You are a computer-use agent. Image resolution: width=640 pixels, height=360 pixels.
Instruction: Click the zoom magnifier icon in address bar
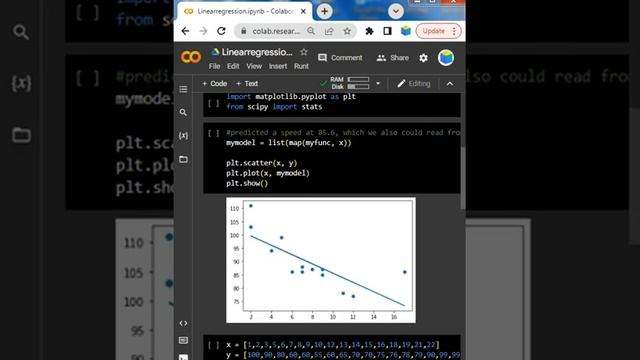(x=311, y=31)
